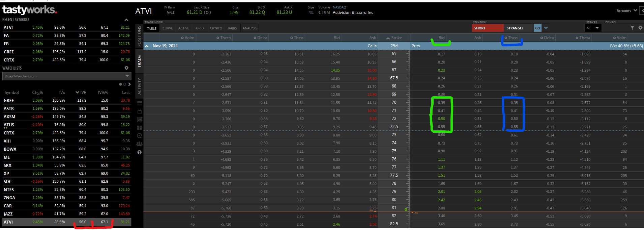644x230 pixels.
Task: Switch to the TABLE trade mode tab
Action: point(152,28)
